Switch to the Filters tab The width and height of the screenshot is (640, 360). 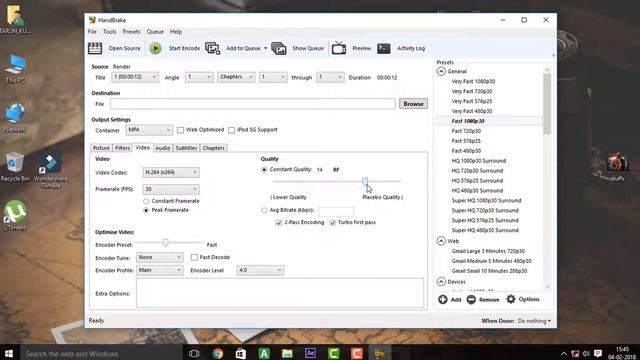pyautogui.click(x=122, y=148)
